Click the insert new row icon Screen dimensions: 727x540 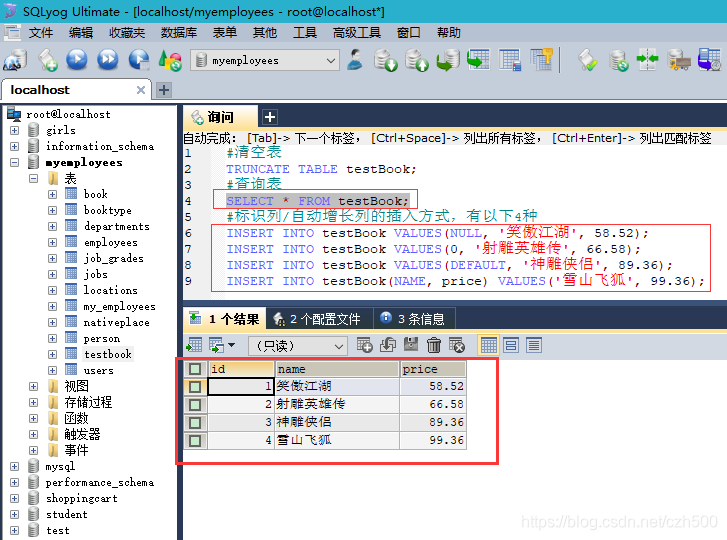[364, 345]
